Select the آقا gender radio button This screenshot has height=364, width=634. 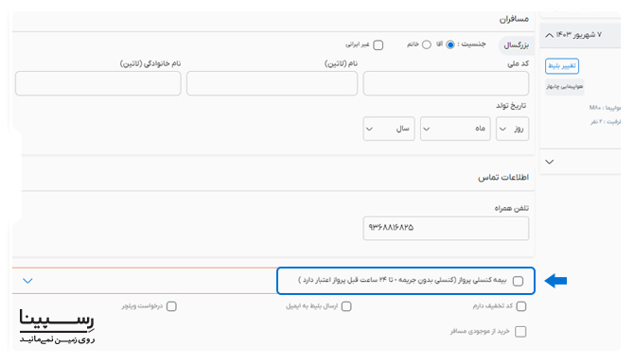pyautogui.click(x=450, y=44)
